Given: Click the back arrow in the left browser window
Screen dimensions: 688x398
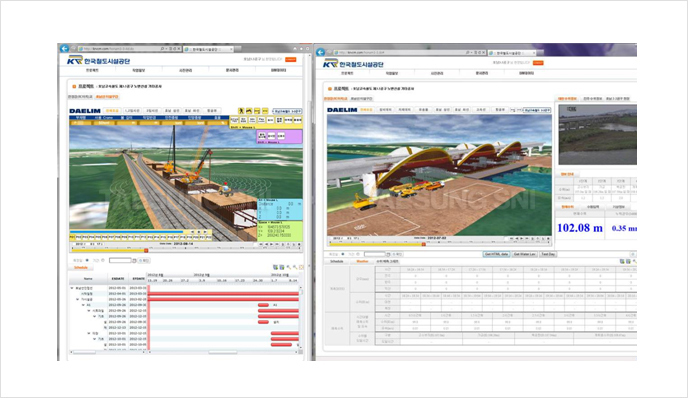Looking at the screenshot, I should click(x=64, y=48).
